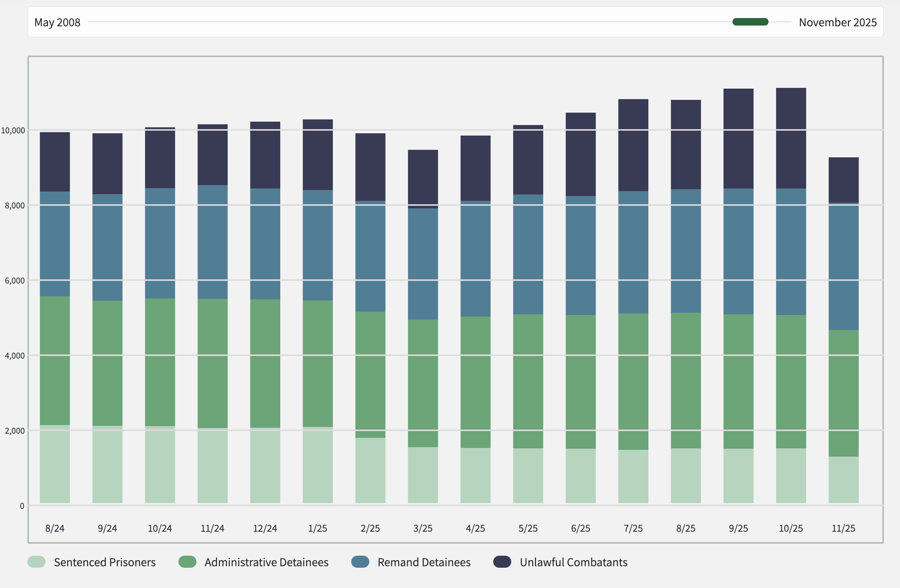Click the November 2025 end label
Viewport: 900px width, 588px height.
coord(838,22)
